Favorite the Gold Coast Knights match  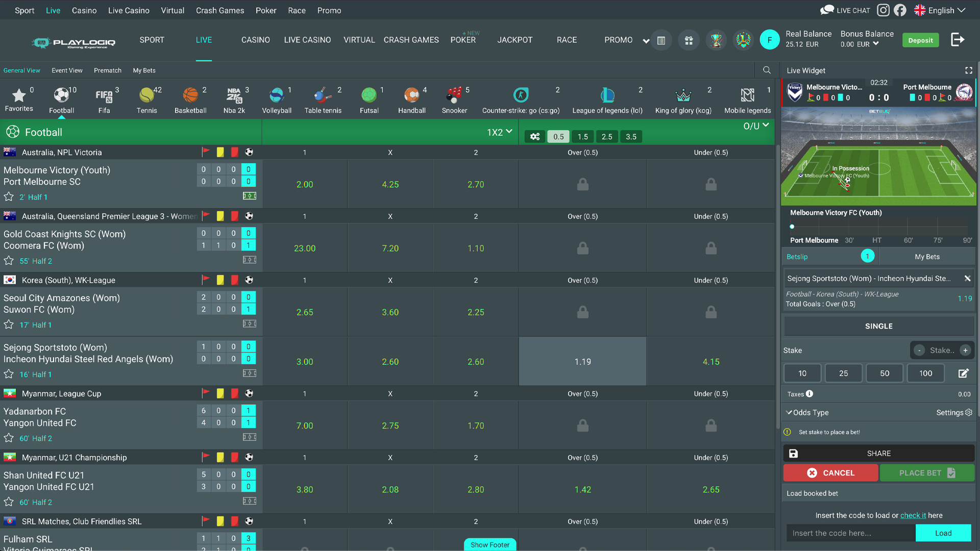[9, 261]
